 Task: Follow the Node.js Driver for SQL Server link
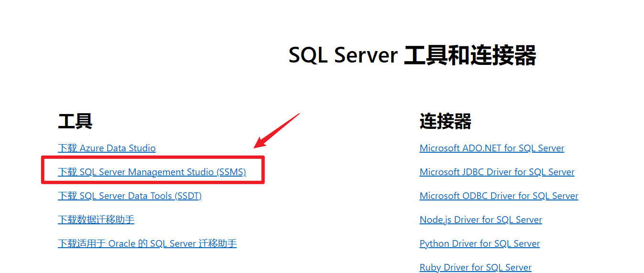481,220
